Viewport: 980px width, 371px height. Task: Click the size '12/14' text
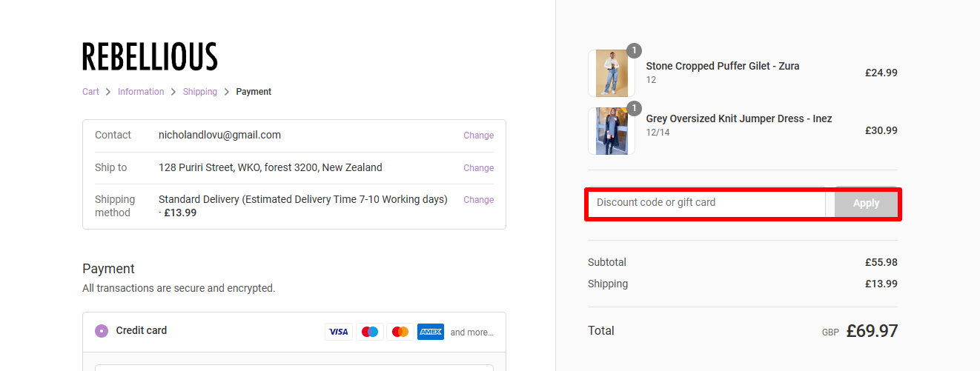[658, 133]
